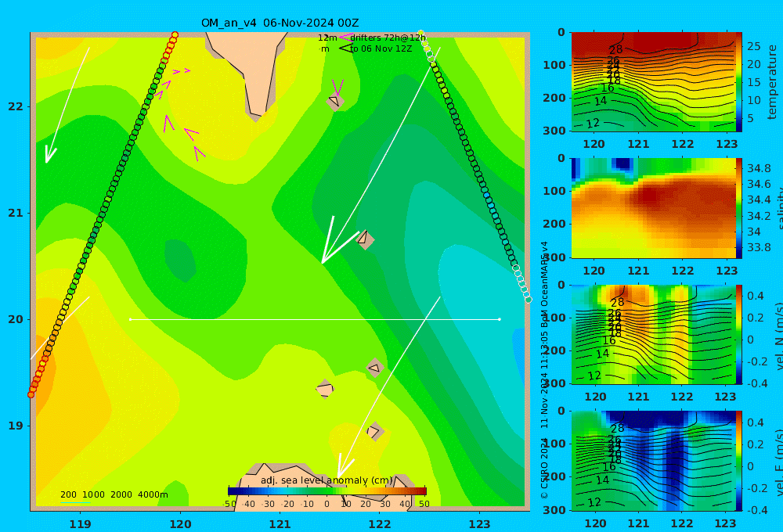Click the temperature colorbar

pos(739,82)
